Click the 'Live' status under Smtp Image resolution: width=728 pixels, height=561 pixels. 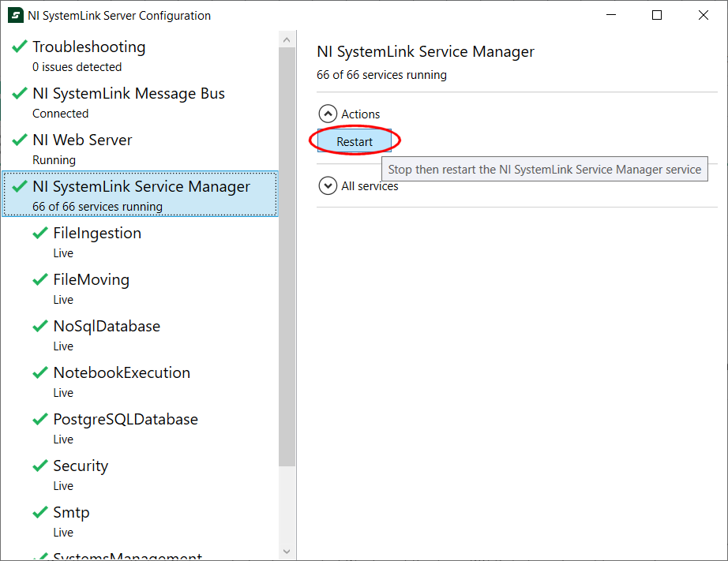pyautogui.click(x=63, y=533)
